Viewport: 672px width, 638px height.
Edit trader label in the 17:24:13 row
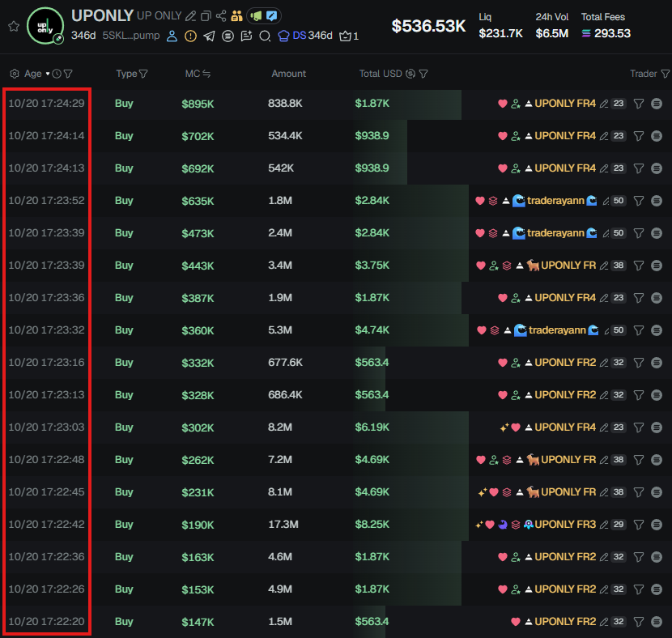(x=604, y=168)
